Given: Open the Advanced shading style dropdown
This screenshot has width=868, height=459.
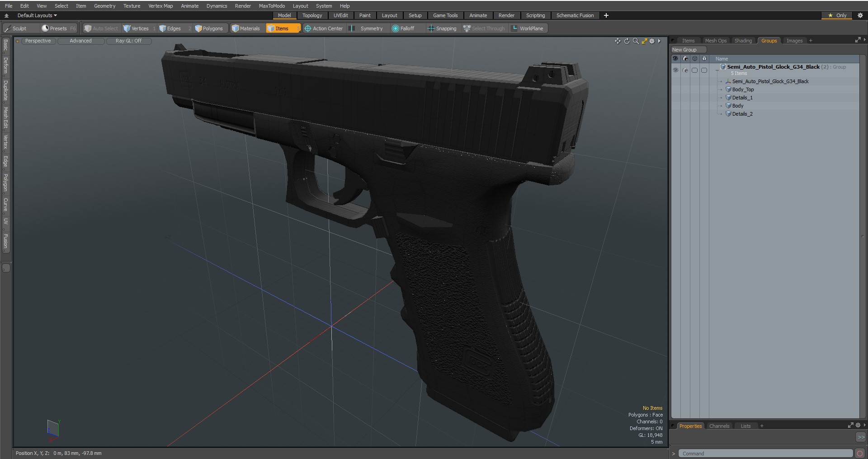Looking at the screenshot, I should [x=80, y=41].
